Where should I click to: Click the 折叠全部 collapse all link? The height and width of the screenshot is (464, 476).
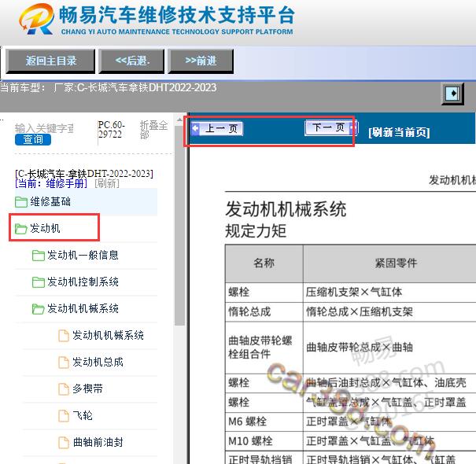(x=153, y=130)
